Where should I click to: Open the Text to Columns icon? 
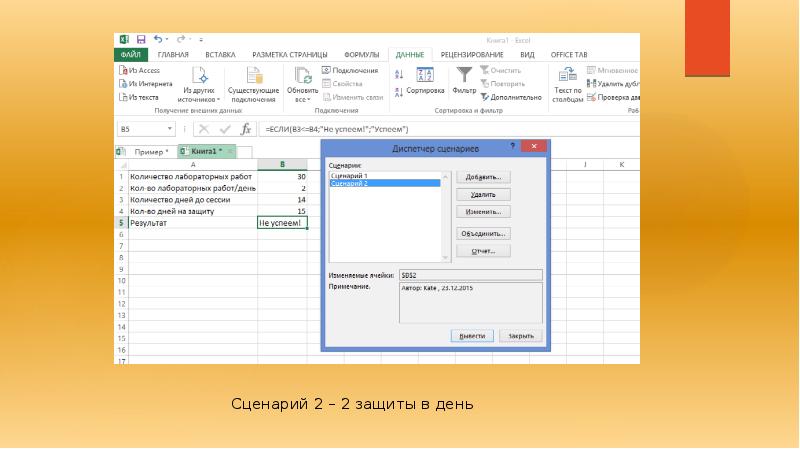click(x=567, y=76)
